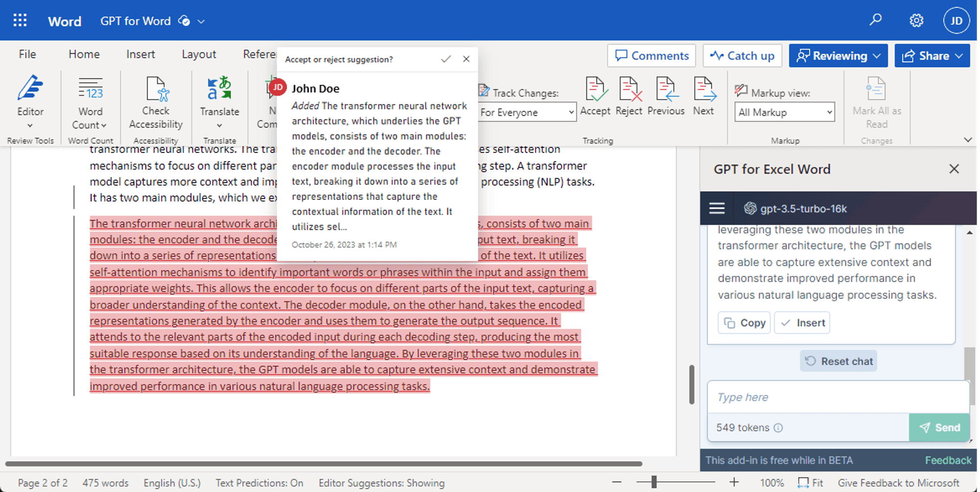Screen dimensions: 980x492
Task: Dismiss the suggestion with the X
Action: pos(466,59)
